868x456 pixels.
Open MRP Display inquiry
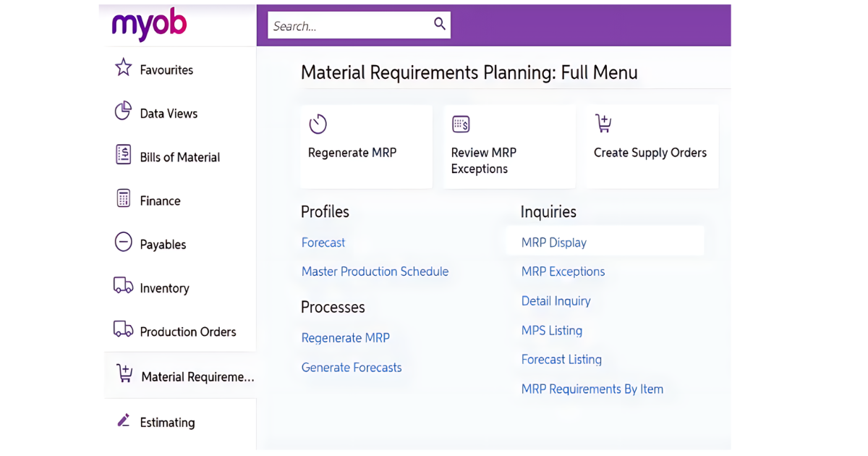click(x=554, y=242)
